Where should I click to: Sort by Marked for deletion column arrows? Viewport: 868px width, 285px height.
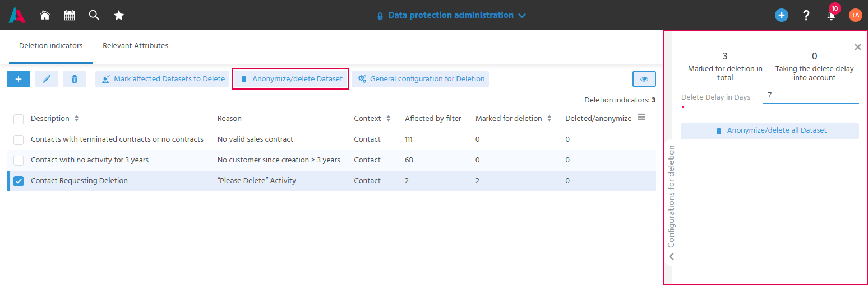pyautogui.click(x=549, y=119)
